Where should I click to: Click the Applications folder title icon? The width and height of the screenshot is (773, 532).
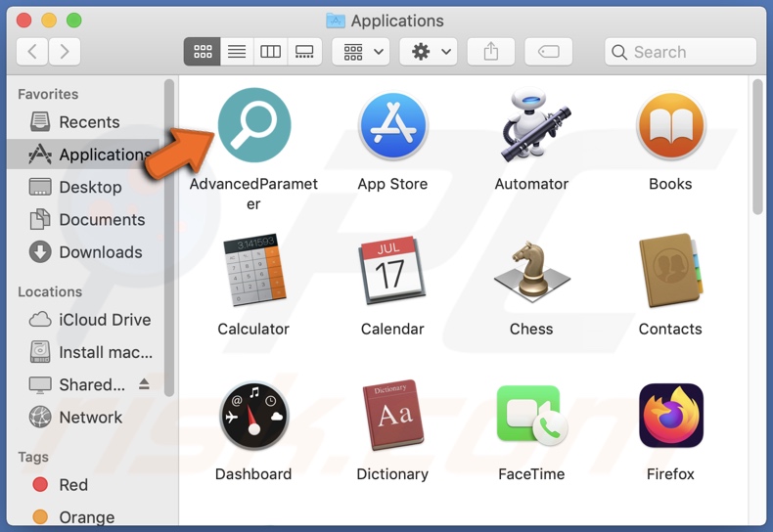pos(336,21)
